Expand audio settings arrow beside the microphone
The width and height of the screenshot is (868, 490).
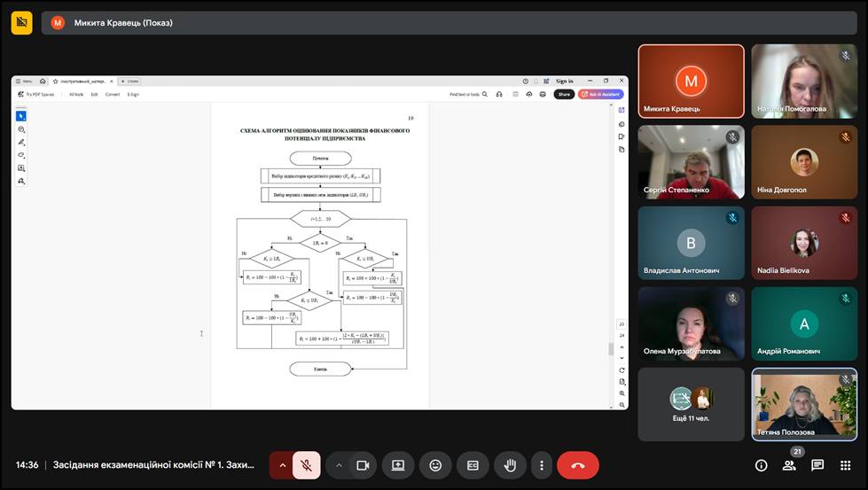283,465
